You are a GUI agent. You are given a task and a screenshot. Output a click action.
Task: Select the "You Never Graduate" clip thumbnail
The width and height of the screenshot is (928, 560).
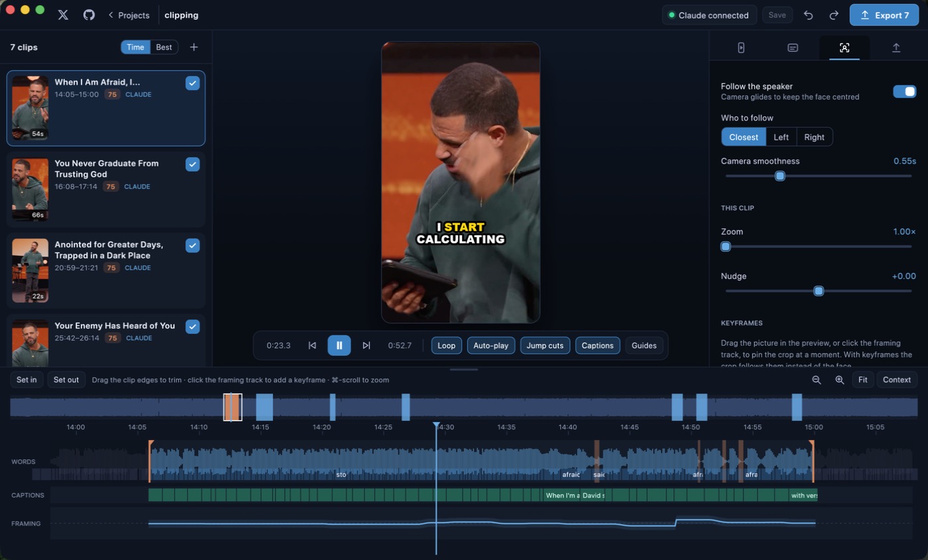(x=30, y=189)
